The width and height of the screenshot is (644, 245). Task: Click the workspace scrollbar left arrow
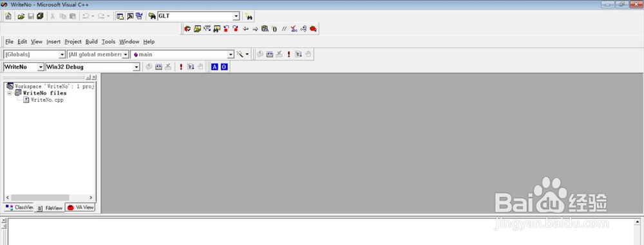click(8, 197)
